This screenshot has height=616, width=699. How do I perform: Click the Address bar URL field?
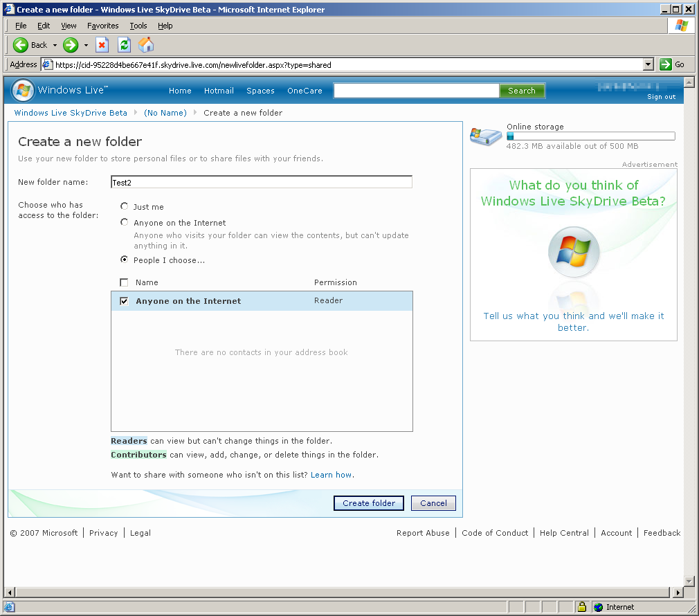coord(349,64)
